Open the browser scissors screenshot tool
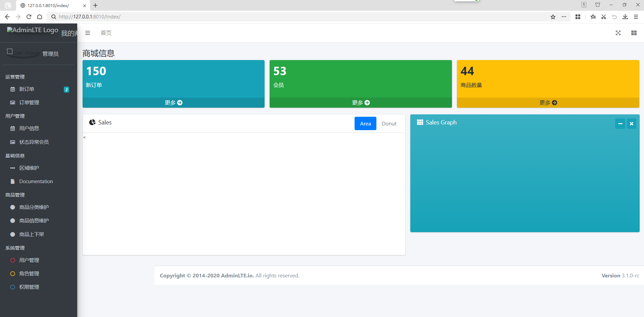Image resolution: width=644 pixels, height=317 pixels. [x=604, y=17]
